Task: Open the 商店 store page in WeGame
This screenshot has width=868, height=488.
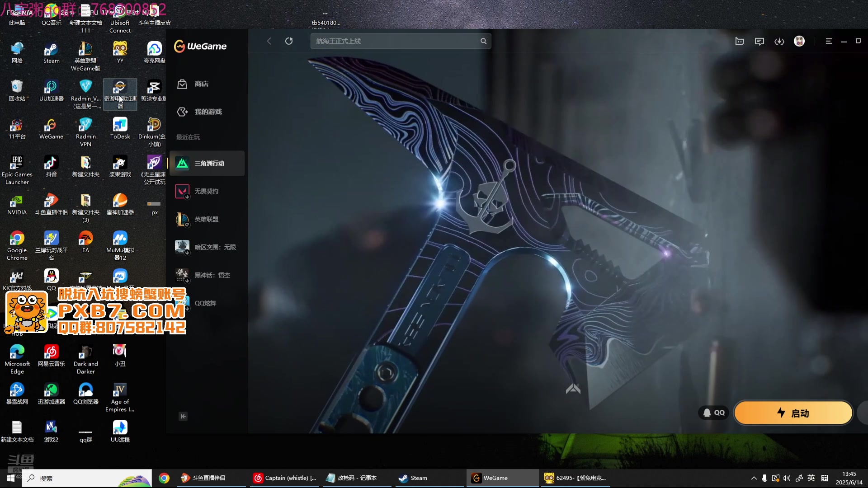Action: point(207,84)
